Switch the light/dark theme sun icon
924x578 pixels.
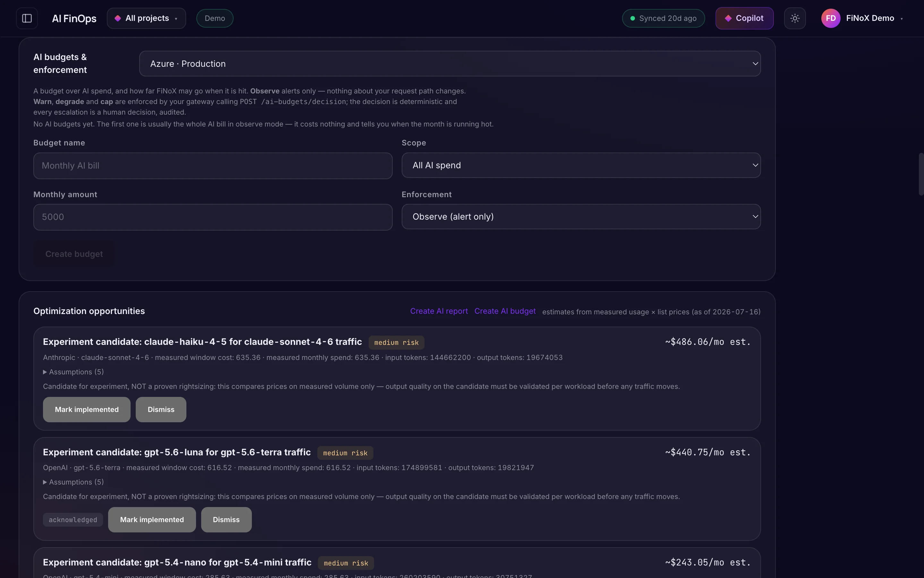click(795, 18)
